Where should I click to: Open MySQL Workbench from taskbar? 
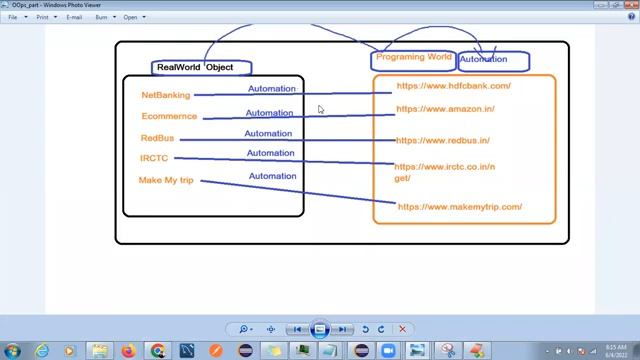(x=187, y=351)
